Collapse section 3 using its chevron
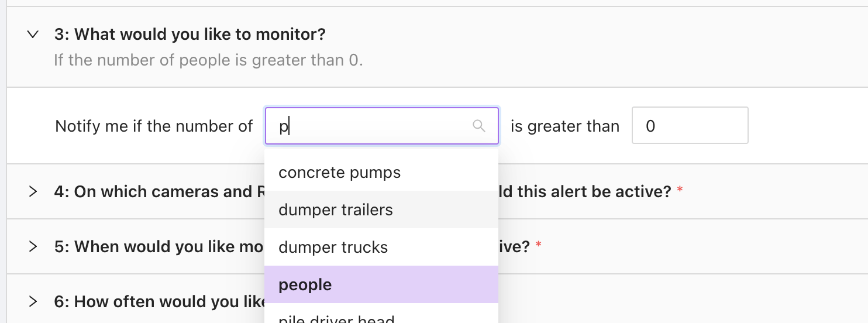This screenshot has height=323, width=868. point(33,35)
